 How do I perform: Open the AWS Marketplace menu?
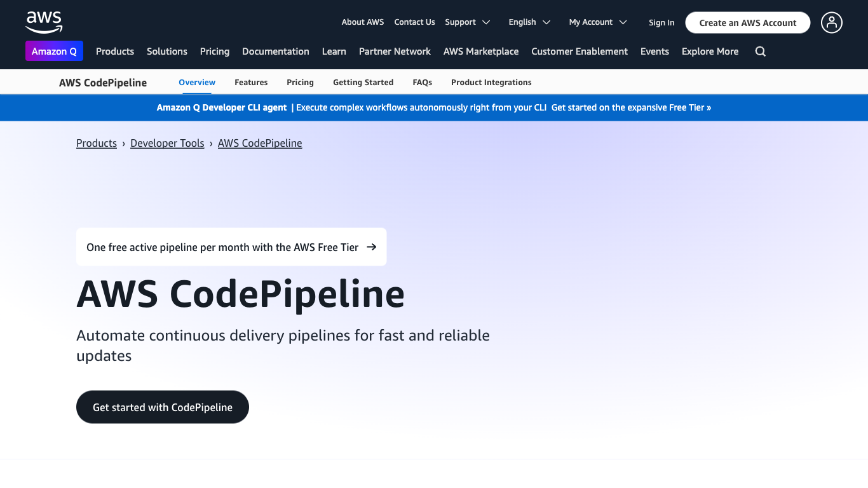point(481,51)
